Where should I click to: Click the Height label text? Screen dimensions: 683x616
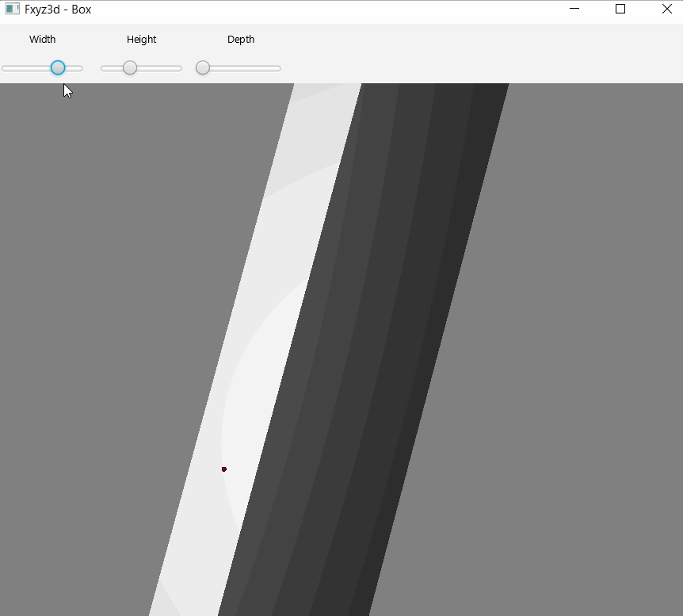(x=141, y=39)
